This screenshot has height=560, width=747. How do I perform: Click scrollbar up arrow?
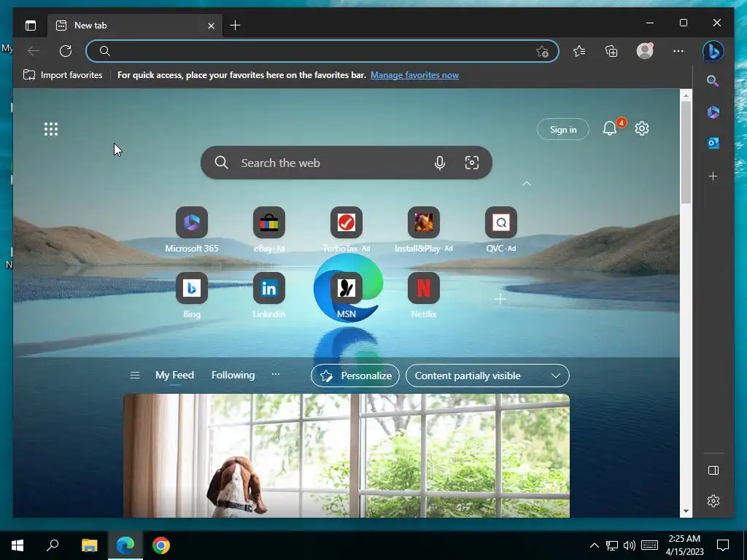point(686,96)
